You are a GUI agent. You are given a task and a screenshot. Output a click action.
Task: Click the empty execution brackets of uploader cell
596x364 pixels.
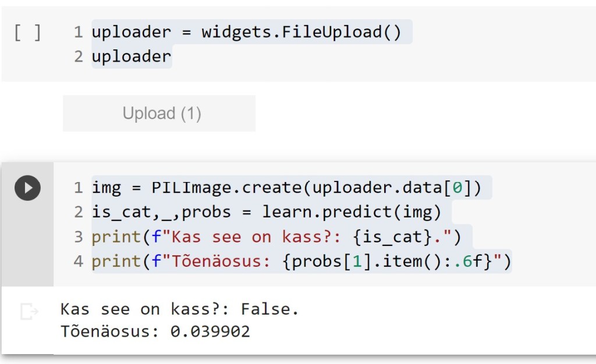pyautogui.click(x=27, y=33)
